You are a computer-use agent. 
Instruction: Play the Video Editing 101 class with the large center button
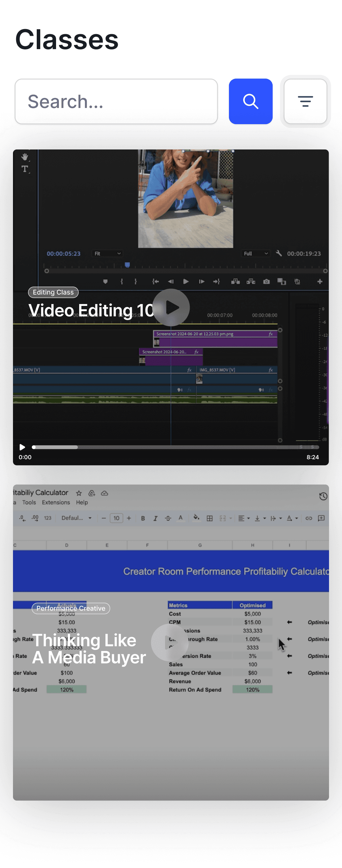pos(171,307)
